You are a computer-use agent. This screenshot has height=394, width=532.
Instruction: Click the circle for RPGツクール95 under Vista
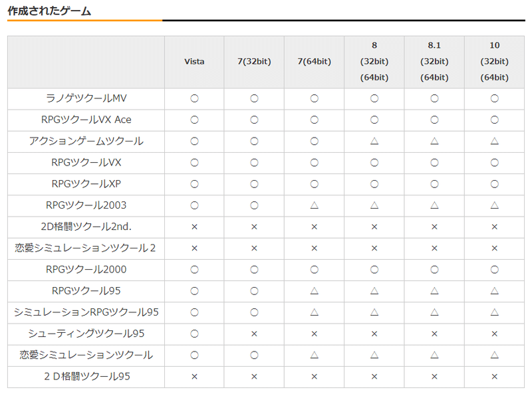coord(194,290)
